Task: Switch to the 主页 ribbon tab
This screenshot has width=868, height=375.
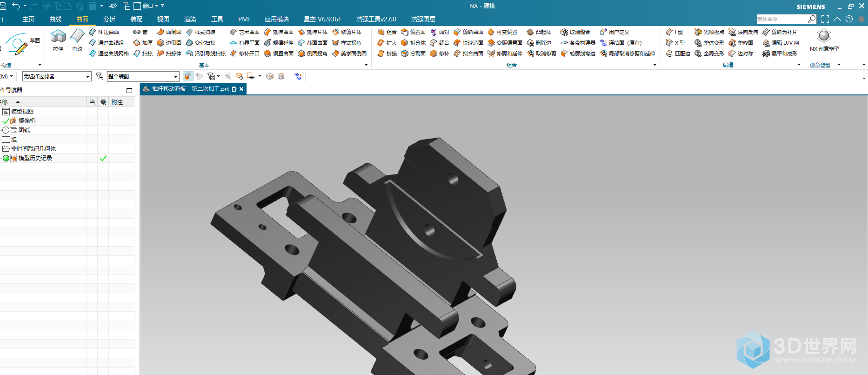Action: tap(28, 19)
